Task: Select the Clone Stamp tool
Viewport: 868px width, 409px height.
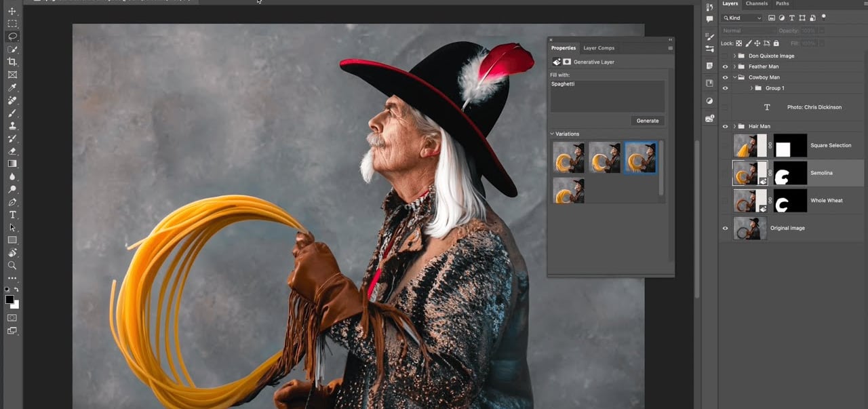Action: (x=12, y=125)
